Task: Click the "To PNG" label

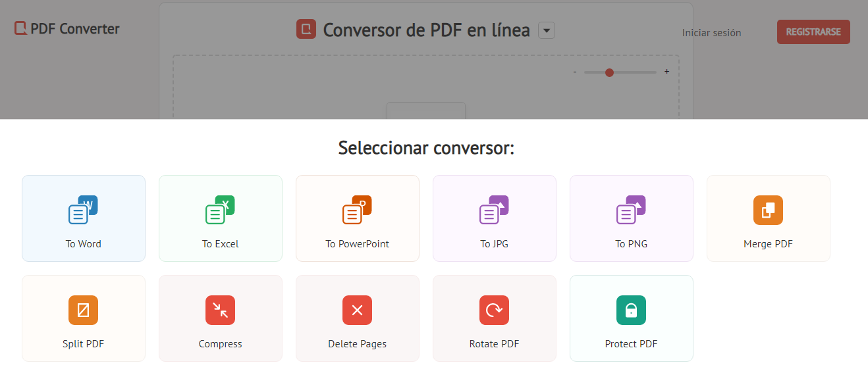Action: (x=632, y=244)
